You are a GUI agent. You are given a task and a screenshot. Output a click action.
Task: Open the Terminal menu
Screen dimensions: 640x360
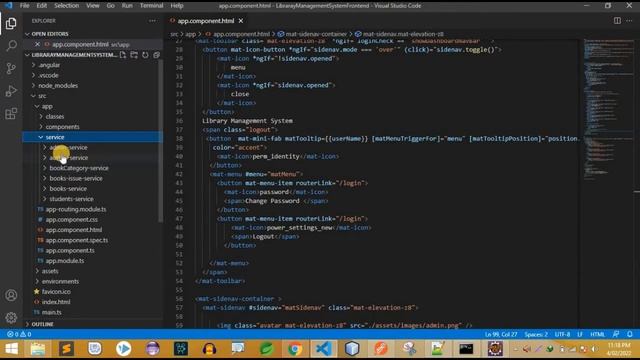click(x=151, y=6)
